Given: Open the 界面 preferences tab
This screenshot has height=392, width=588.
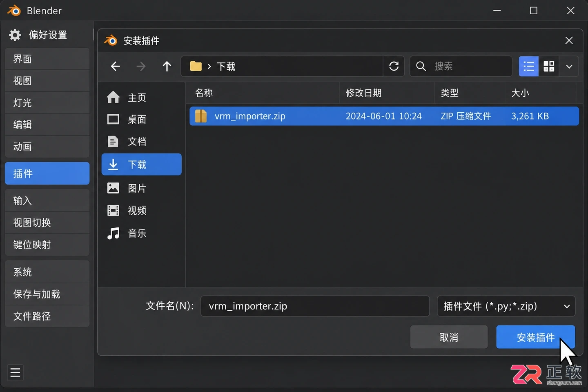Looking at the screenshot, I should coord(47,59).
